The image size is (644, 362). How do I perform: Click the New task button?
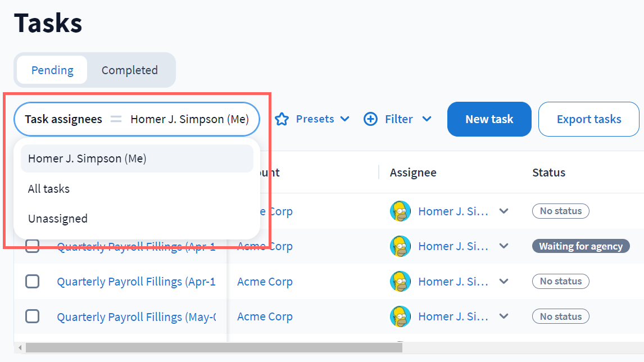[x=489, y=119]
